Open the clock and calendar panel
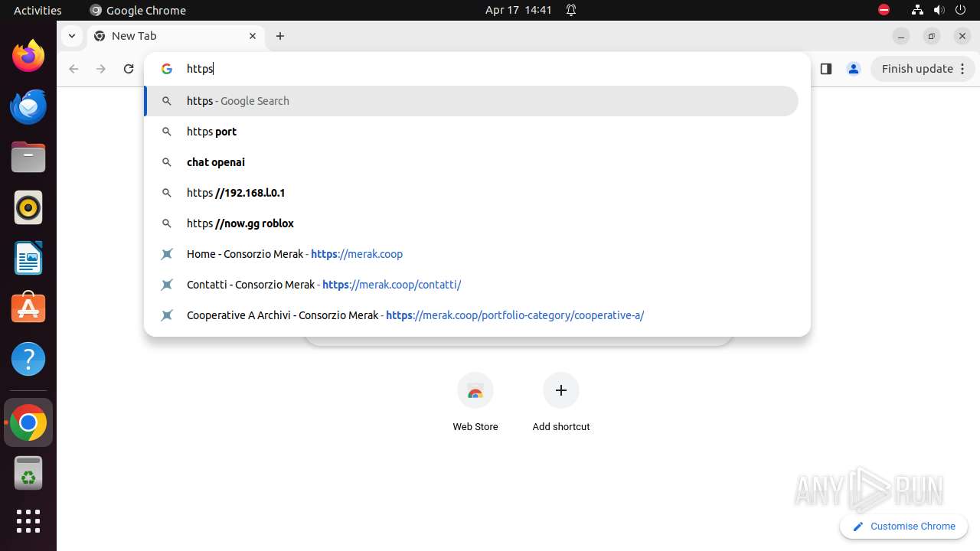Image resolution: width=980 pixels, height=551 pixels. coord(518,10)
